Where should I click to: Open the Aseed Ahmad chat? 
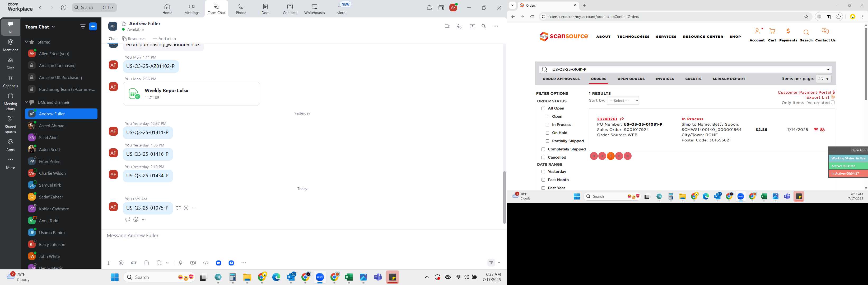61,126
